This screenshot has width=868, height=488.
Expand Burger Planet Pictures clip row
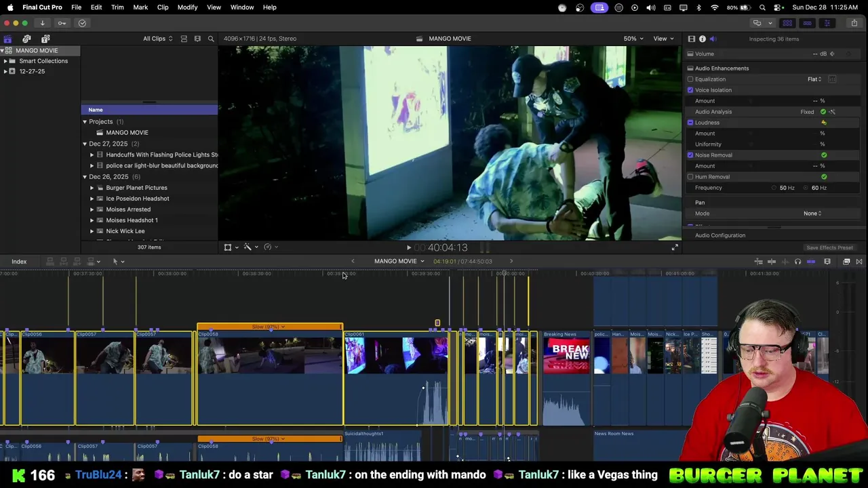pos(92,188)
